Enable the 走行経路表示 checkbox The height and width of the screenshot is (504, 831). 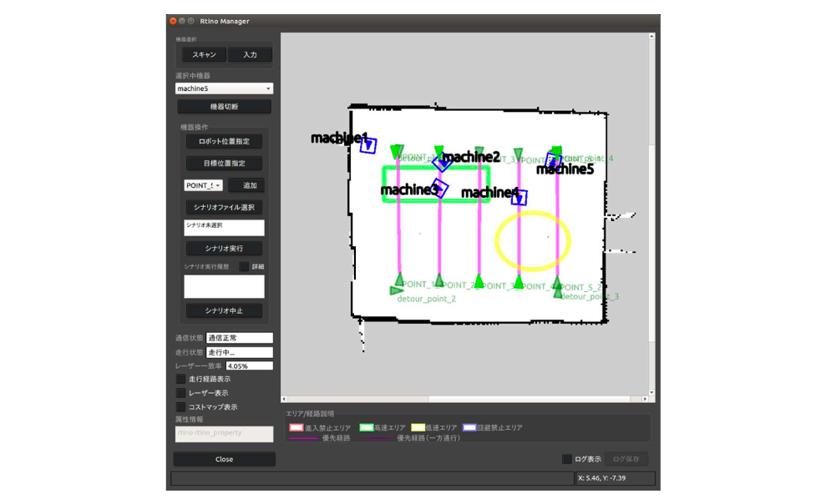click(x=180, y=379)
